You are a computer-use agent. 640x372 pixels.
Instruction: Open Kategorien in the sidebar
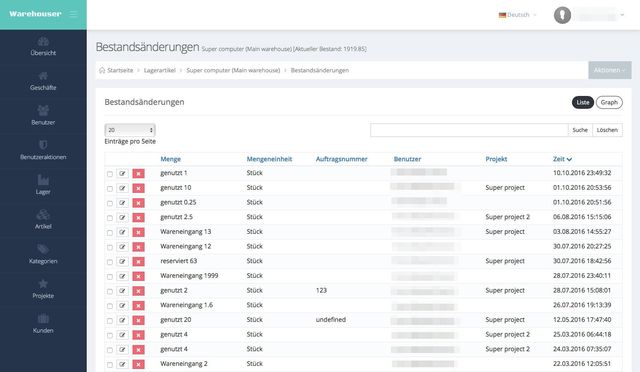[43, 254]
